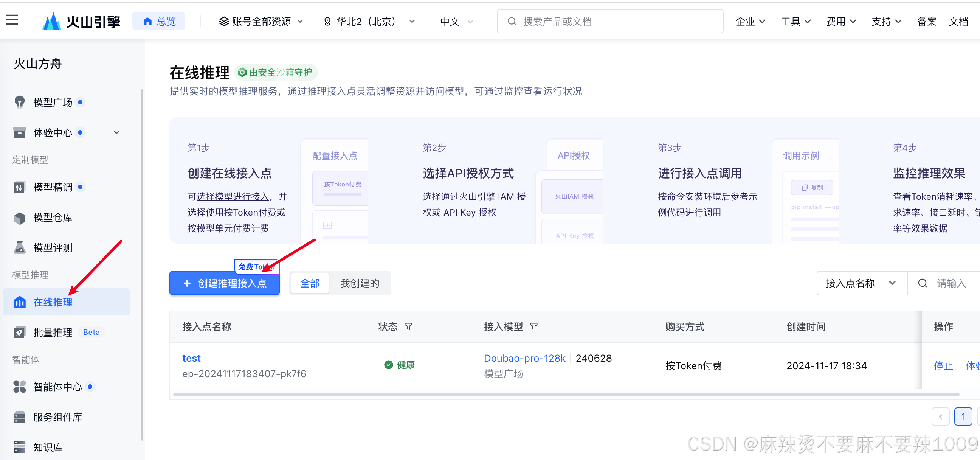Filter by the 状态 column icon
Screen dimensions: 980x460
(x=408, y=327)
